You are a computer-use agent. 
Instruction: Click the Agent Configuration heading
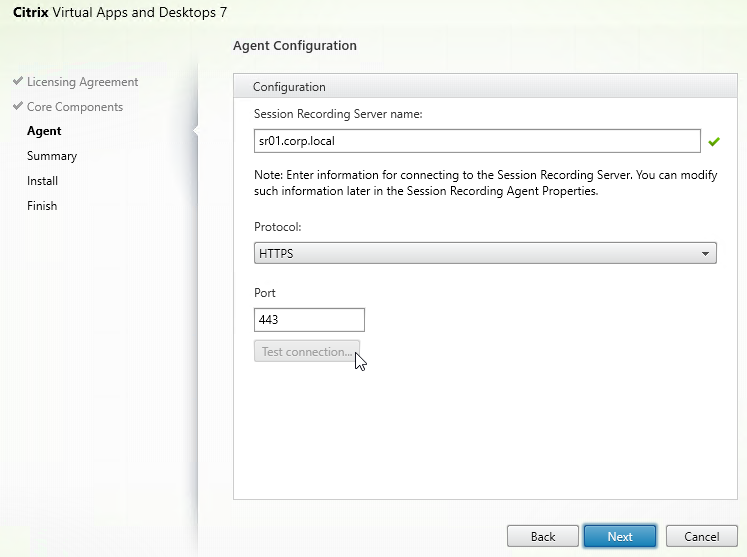294,46
